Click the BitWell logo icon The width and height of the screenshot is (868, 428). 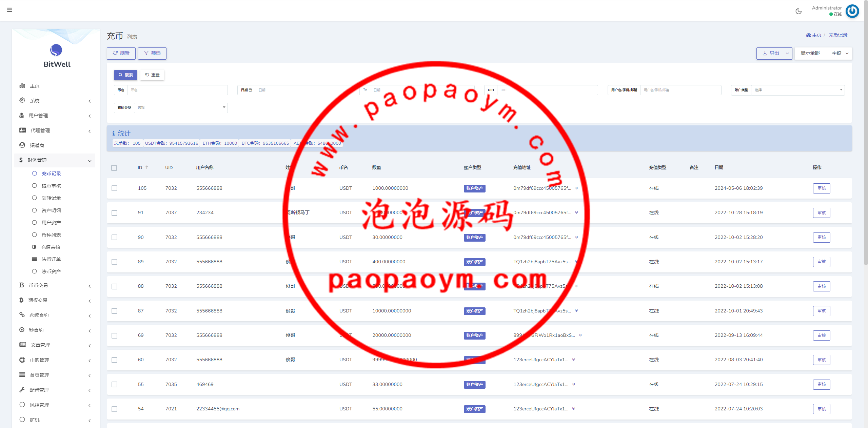56,50
